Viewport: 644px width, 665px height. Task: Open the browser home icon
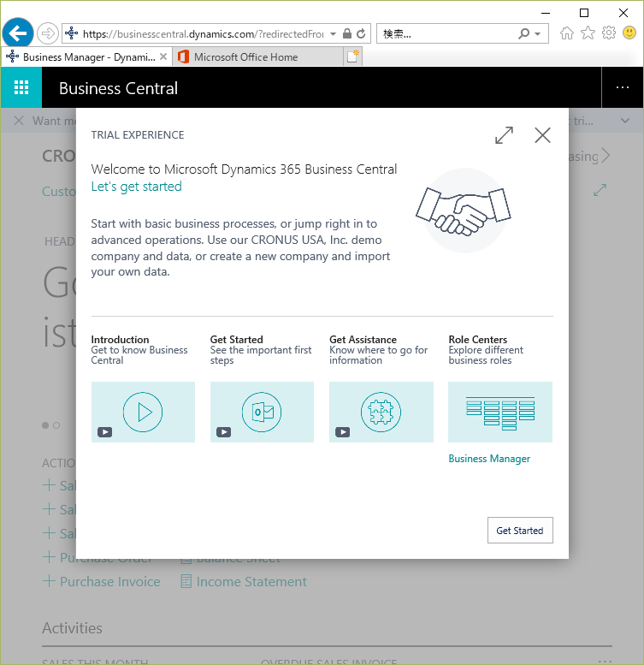(x=566, y=33)
